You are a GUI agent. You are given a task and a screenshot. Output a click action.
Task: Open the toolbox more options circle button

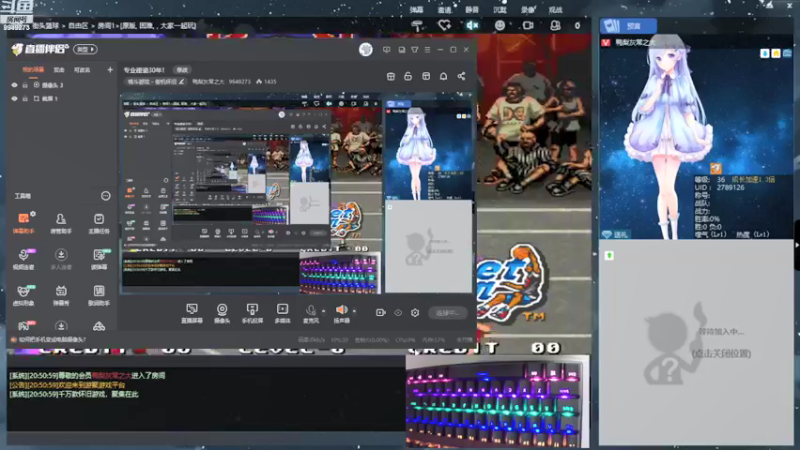point(105,196)
